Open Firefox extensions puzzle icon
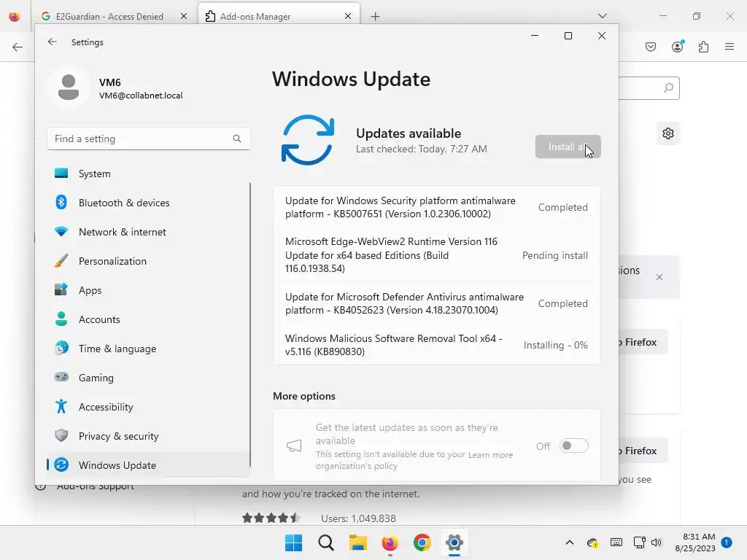Image resolution: width=747 pixels, height=560 pixels. pos(703,47)
